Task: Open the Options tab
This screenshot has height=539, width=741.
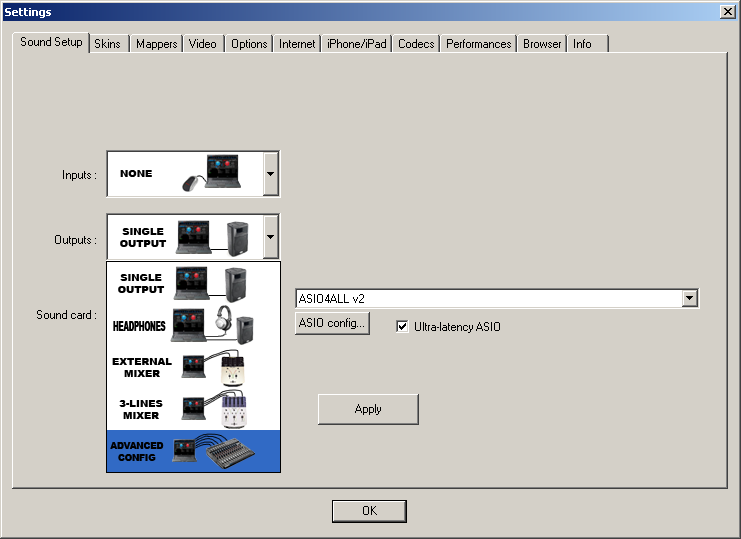Action: (249, 44)
